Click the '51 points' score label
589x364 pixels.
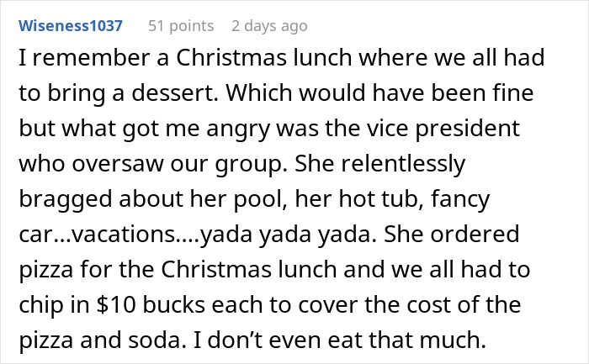(x=181, y=25)
